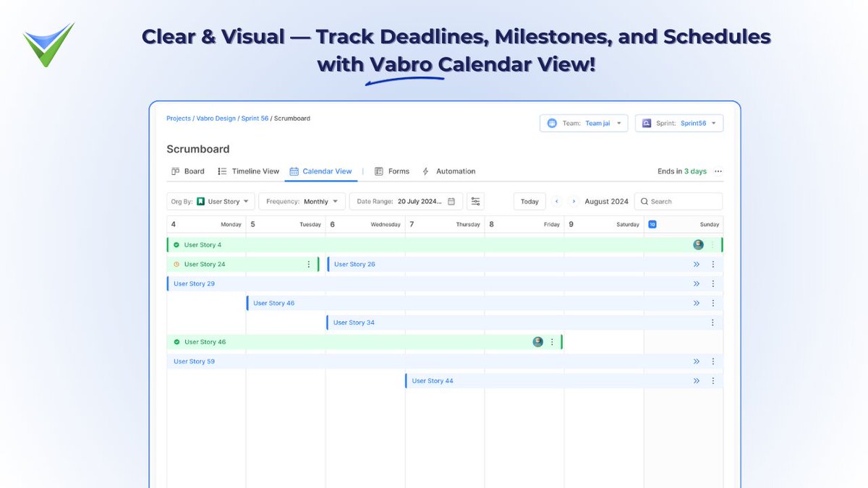Click the magnifier icon in Search
The height and width of the screenshot is (488, 868).
[644, 202]
